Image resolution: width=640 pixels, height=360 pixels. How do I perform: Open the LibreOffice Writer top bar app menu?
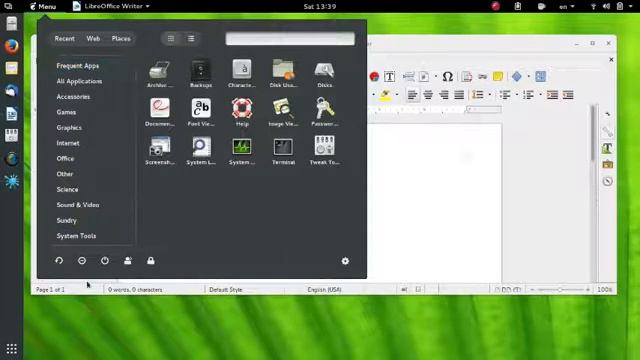click(111, 6)
